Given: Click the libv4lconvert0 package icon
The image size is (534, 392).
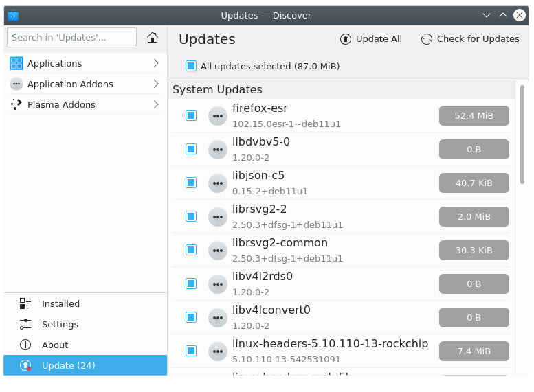Looking at the screenshot, I should 218,318.
